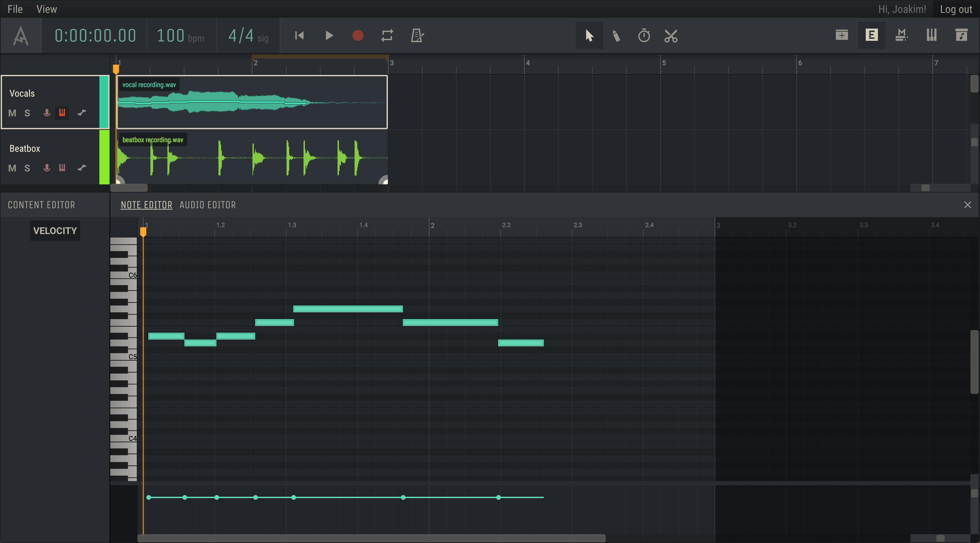Click the record button
This screenshot has width=980, height=543.
358,36
